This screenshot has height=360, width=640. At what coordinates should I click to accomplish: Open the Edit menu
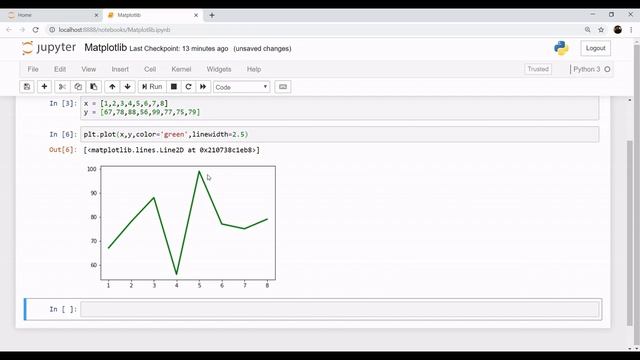(x=60, y=69)
